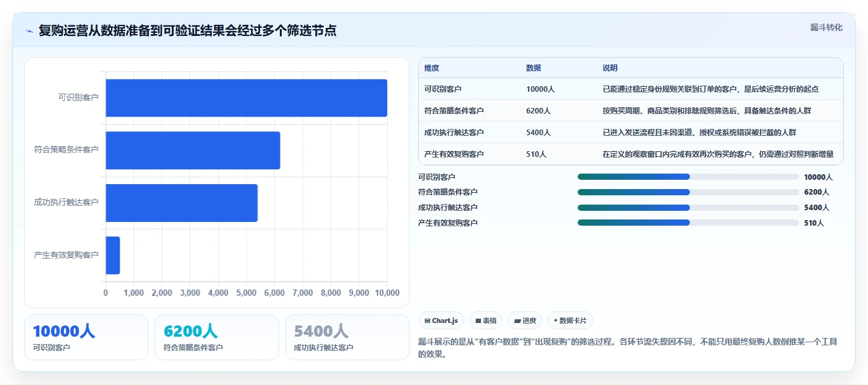Click the 可识别客户 chart axis label

pyautogui.click(x=78, y=98)
